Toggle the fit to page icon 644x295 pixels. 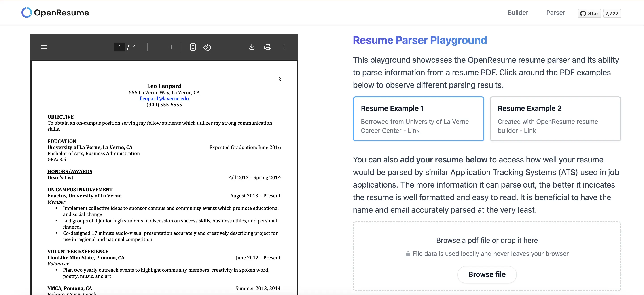[193, 47]
